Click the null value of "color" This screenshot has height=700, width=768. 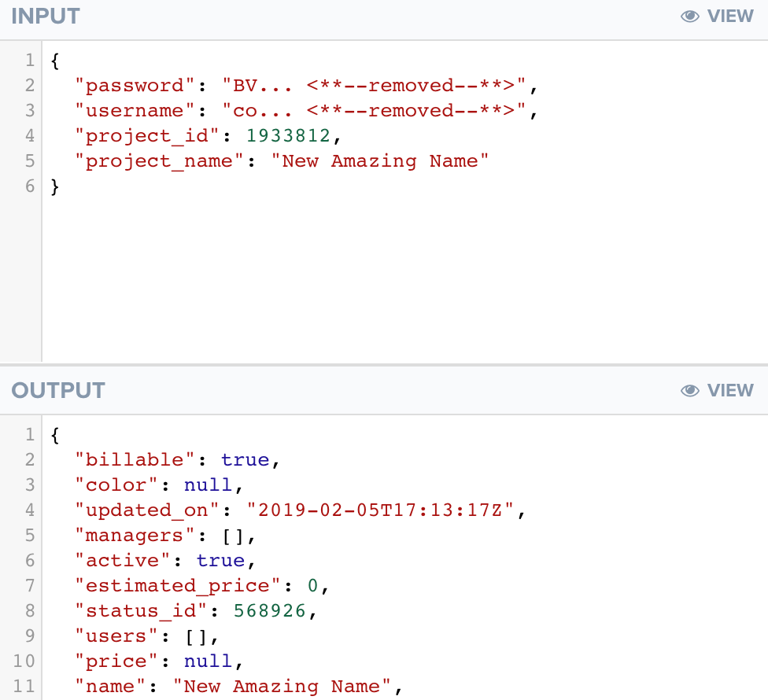(x=209, y=484)
